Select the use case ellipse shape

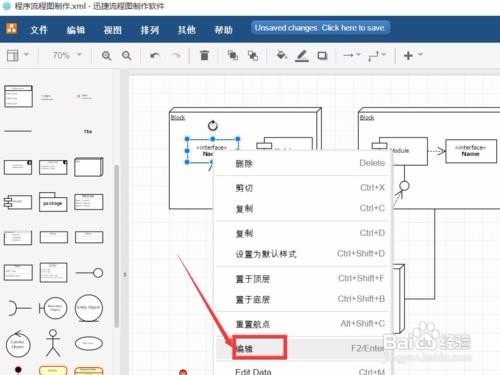(89, 343)
